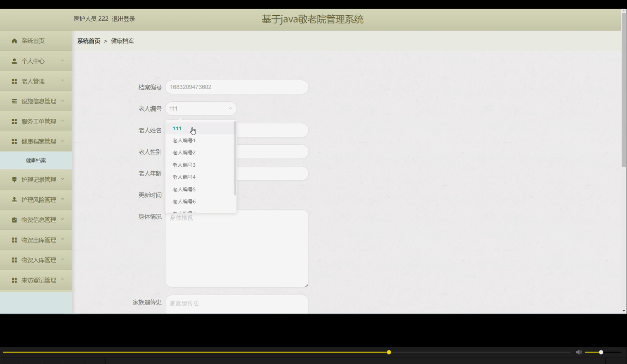Image resolution: width=627 pixels, height=364 pixels.
Task: Mute the video with the speaker icon
Action: point(579,352)
